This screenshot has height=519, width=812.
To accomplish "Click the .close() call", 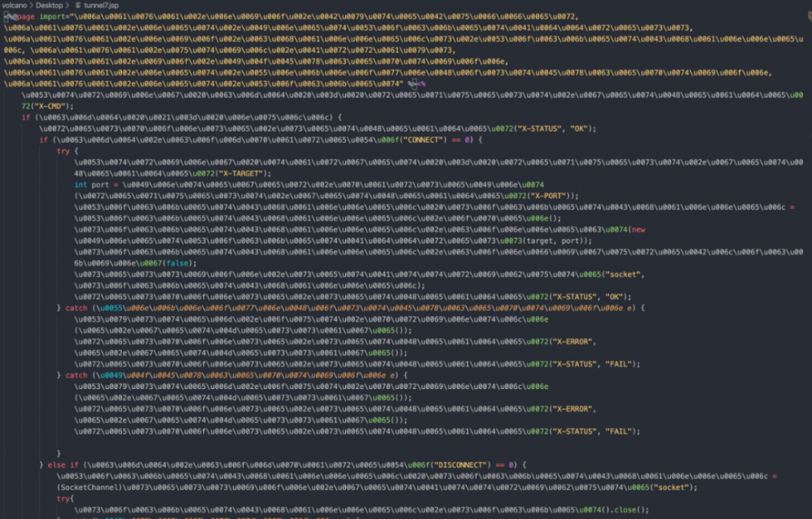I will 627,510.
